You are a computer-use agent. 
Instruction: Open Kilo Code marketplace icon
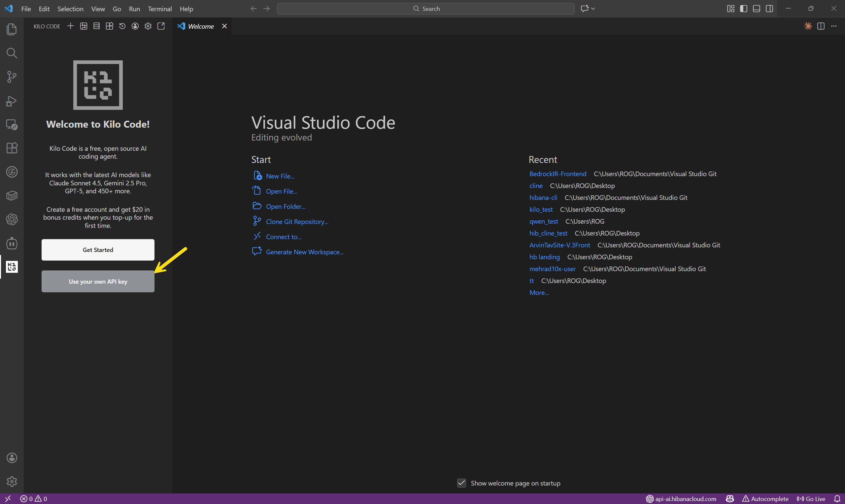click(109, 26)
